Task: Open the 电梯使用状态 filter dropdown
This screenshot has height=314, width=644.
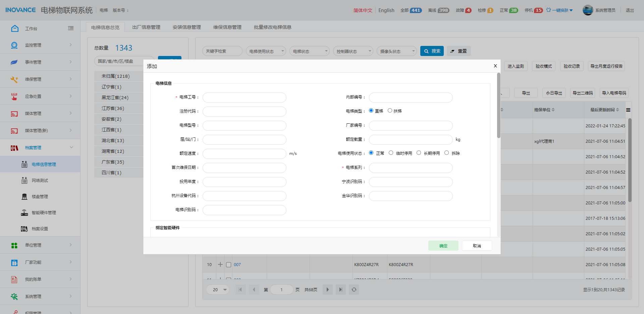Action: (x=266, y=51)
